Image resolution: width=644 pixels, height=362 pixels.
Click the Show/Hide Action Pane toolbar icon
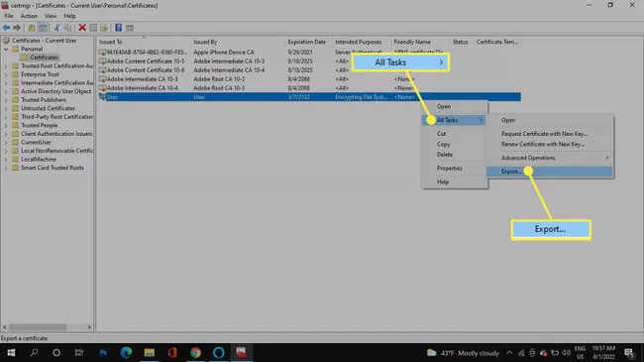coord(130,28)
